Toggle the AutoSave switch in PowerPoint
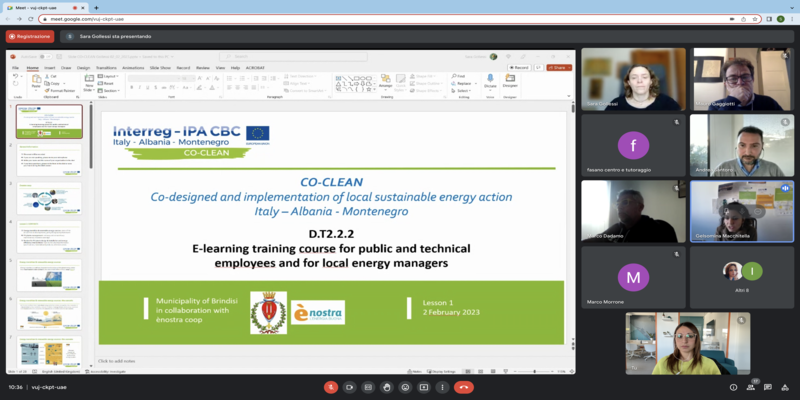 (45, 57)
